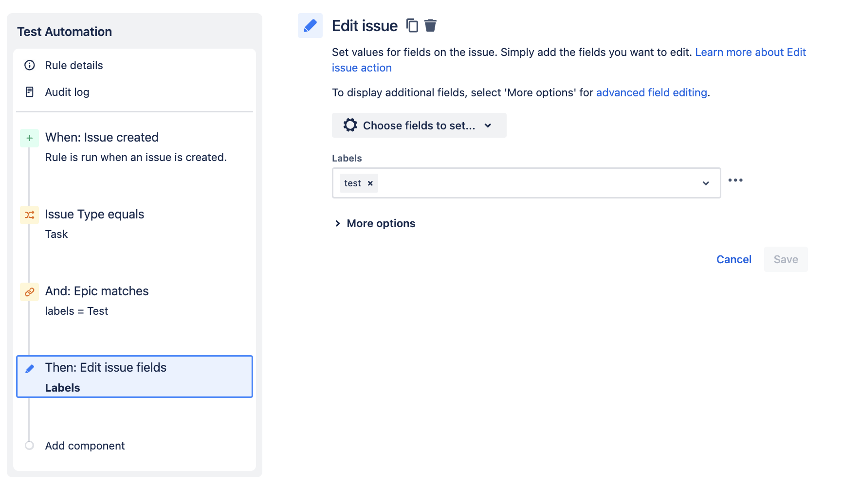Screen dimensions: 842x504
Task: Delete the action with the trash icon
Action: point(430,25)
